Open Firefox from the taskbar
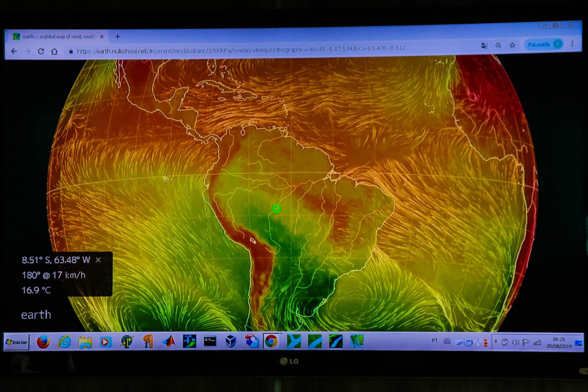The height and width of the screenshot is (392, 588). click(43, 341)
